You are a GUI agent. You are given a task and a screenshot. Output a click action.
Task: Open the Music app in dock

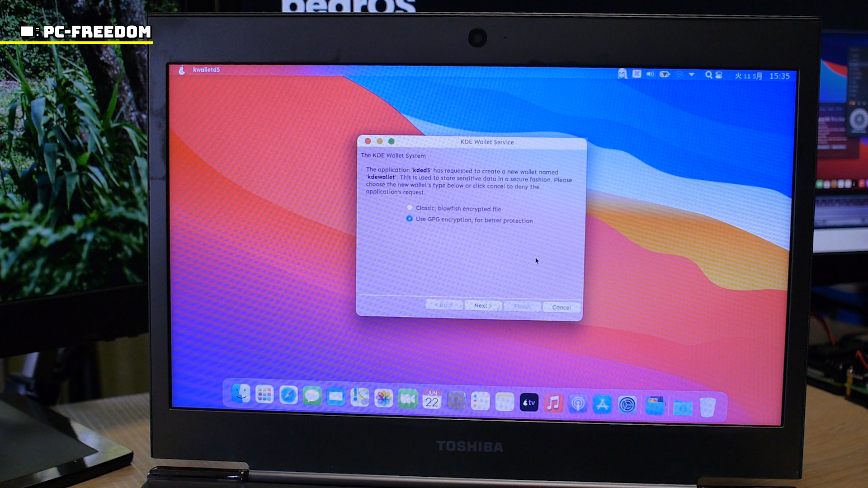[553, 403]
